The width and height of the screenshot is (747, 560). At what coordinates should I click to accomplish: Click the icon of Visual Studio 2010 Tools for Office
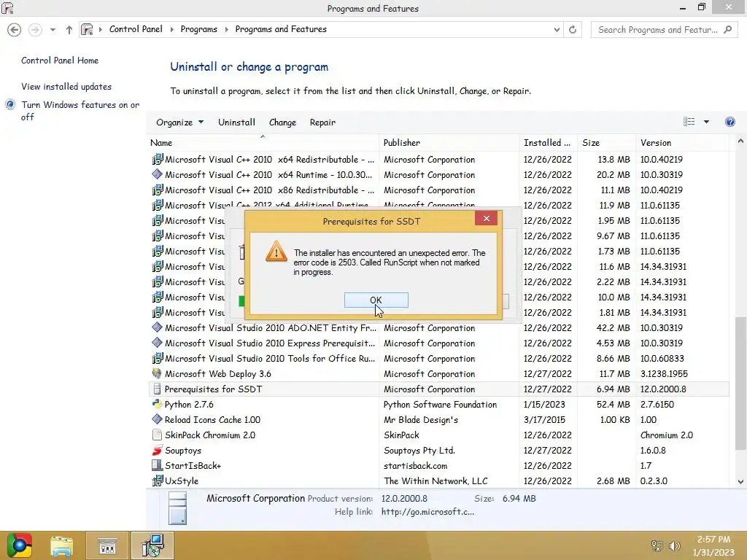click(158, 358)
